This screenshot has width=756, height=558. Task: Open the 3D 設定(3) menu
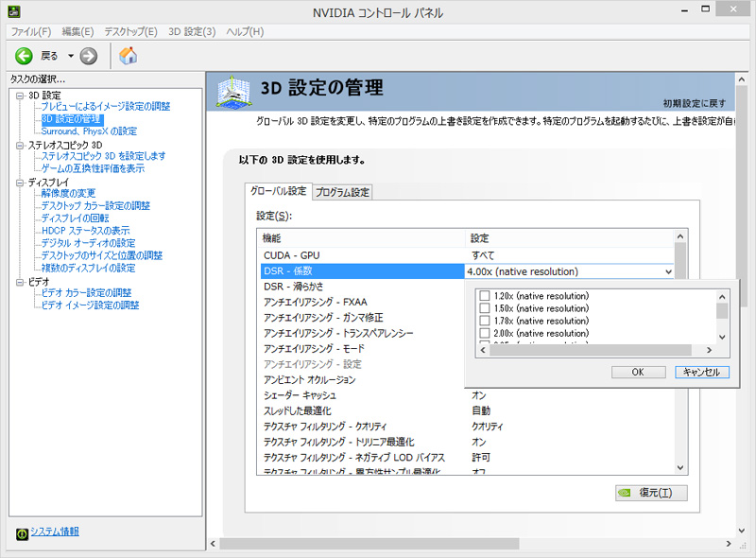pos(192,32)
